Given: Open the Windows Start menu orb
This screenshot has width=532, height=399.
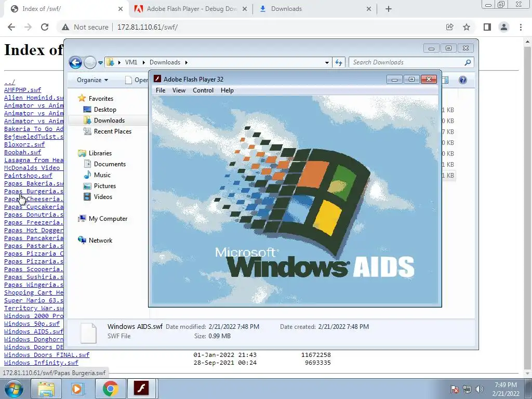Looking at the screenshot, I should point(14,389).
